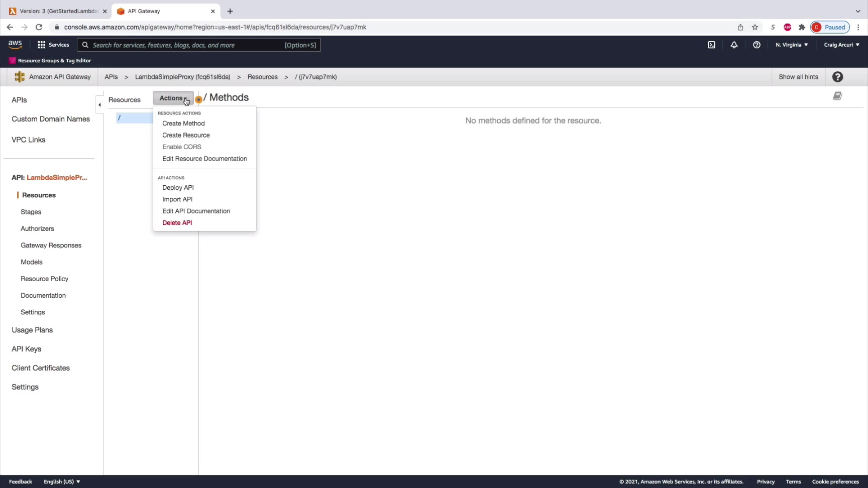This screenshot has width=868, height=488.
Task: Click the Feedback link in footer
Action: (x=21, y=481)
